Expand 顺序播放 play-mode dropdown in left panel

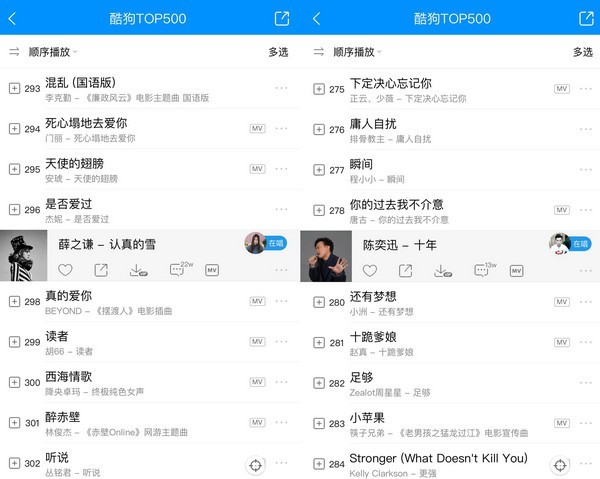[x=53, y=52]
